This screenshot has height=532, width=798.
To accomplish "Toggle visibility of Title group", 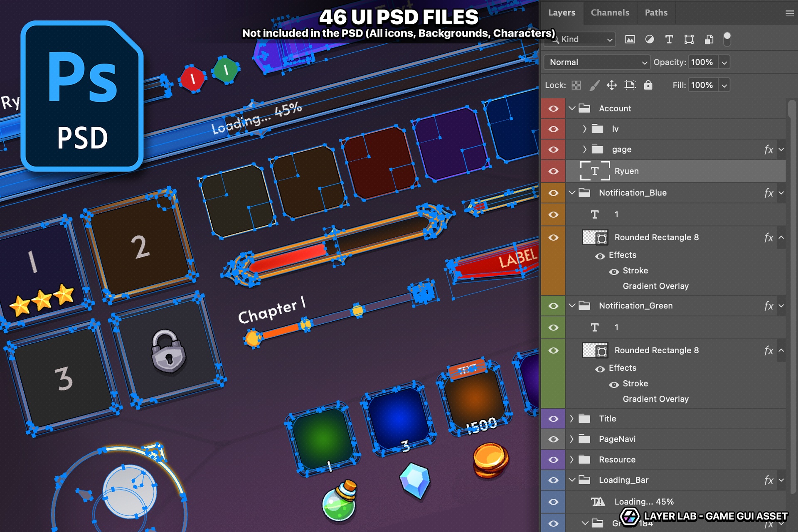I will pos(553,419).
